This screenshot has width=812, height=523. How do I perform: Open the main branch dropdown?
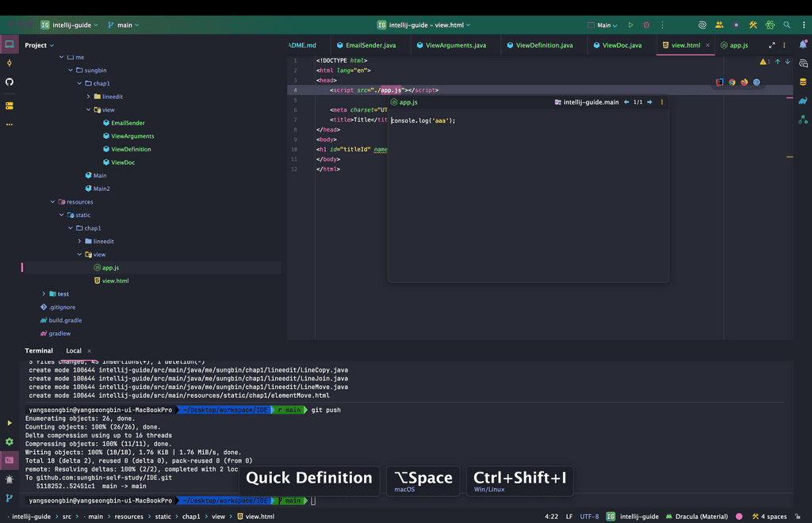pyautogui.click(x=124, y=25)
